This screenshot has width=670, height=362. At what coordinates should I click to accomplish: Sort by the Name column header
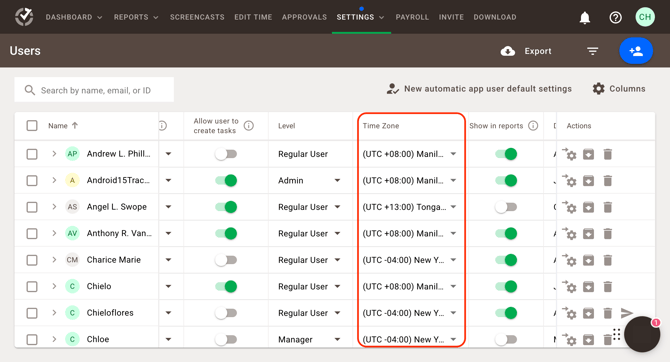(x=63, y=126)
